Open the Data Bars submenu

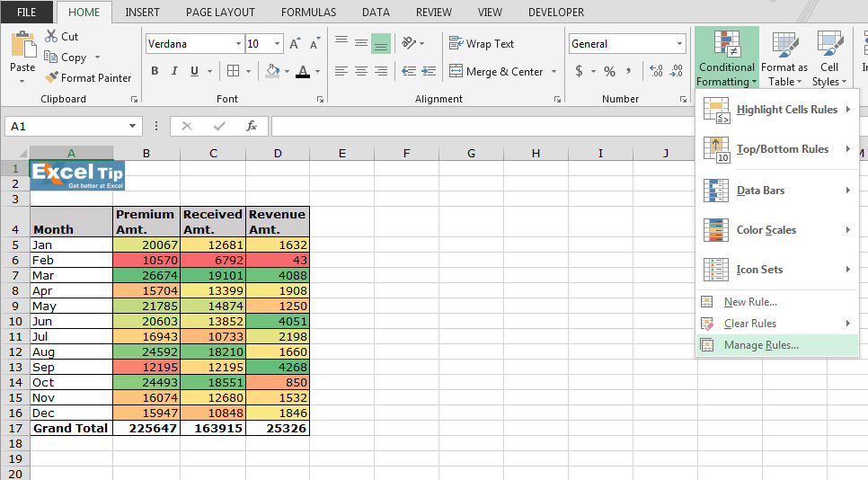[x=776, y=191]
